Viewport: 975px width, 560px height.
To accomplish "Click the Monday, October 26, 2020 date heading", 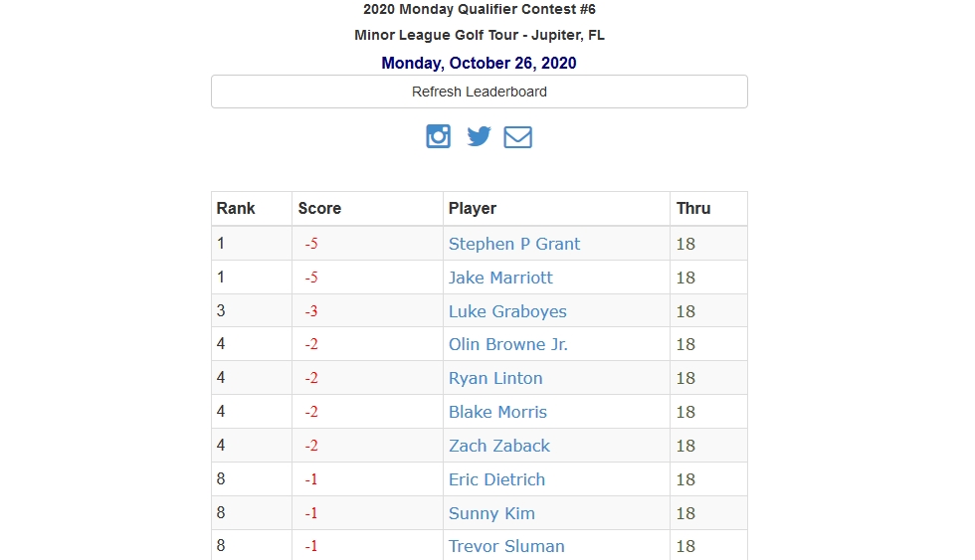I will [x=479, y=63].
